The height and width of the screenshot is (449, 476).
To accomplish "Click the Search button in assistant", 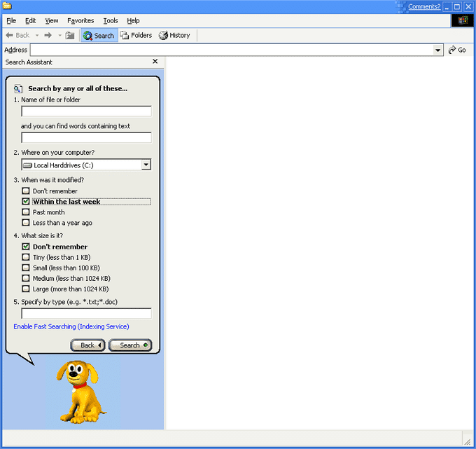I will 130,345.
